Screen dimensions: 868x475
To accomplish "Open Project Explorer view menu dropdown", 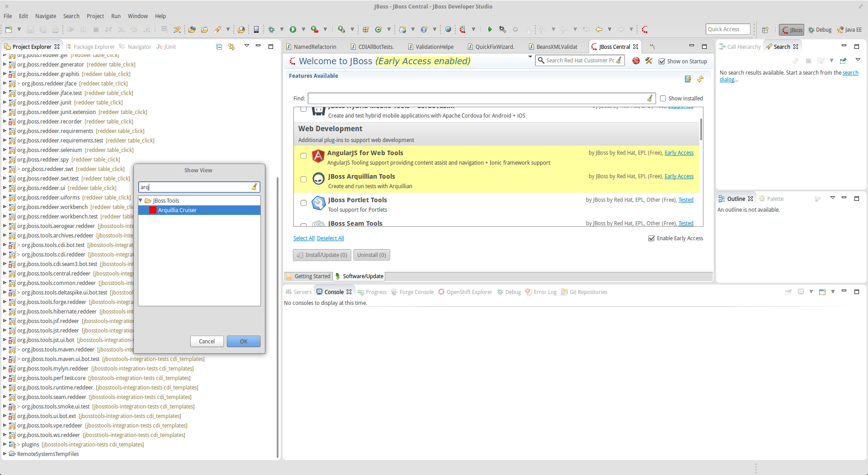I will click(x=247, y=46).
